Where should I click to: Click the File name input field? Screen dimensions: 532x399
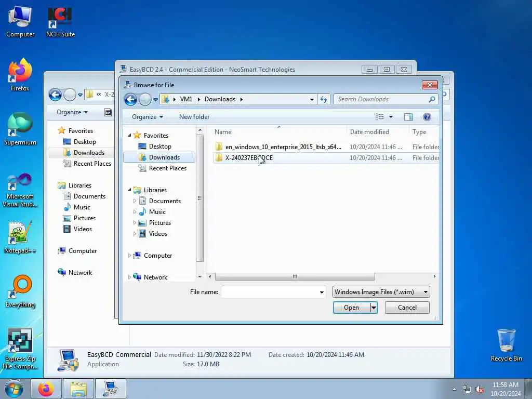[x=270, y=292]
